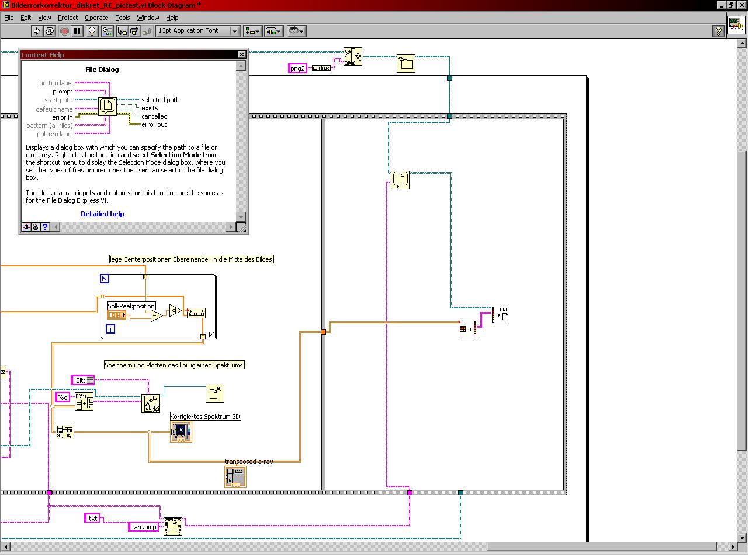Select the Soll-Peakposition DBL terminal
The width and height of the screenshot is (756, 555).
(117, 315)
